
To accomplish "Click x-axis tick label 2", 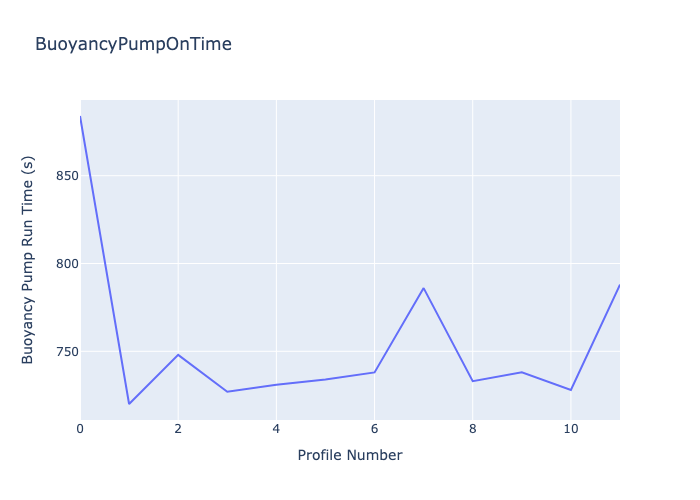I will [x=178, y=428].
